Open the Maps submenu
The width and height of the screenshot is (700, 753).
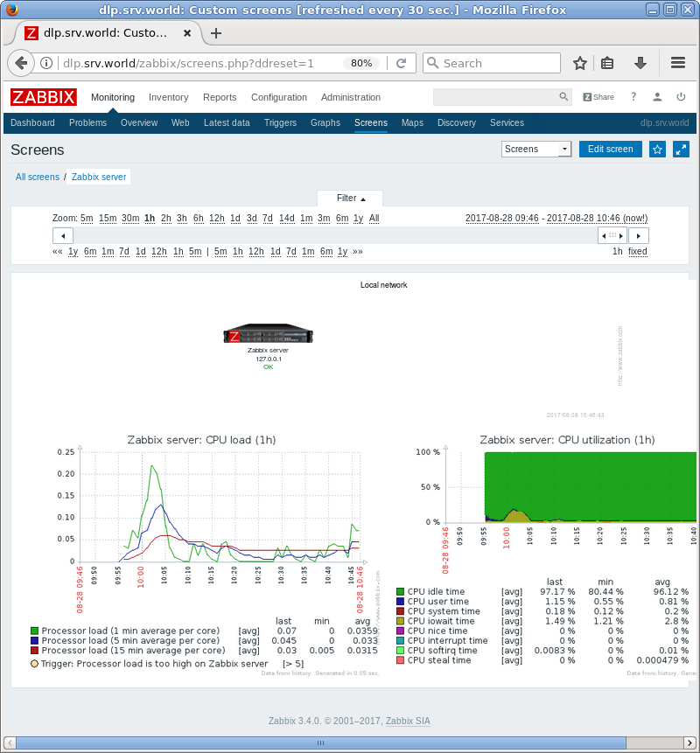tap(412, 123)
